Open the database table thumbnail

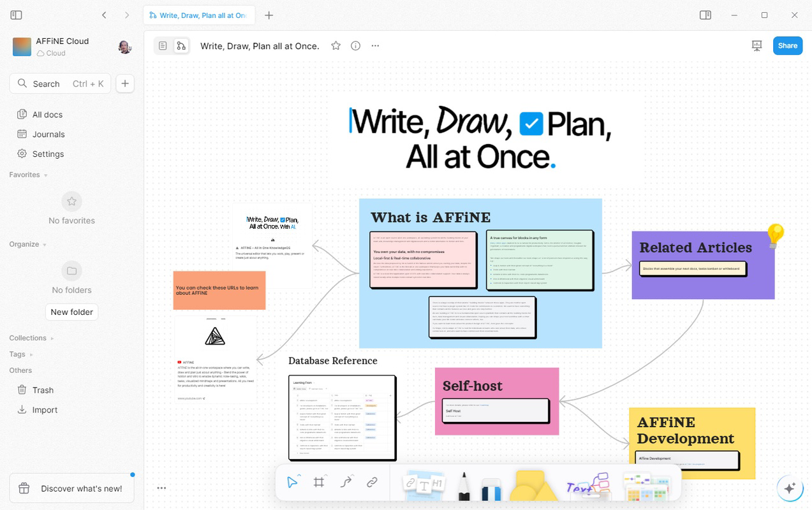343,418
